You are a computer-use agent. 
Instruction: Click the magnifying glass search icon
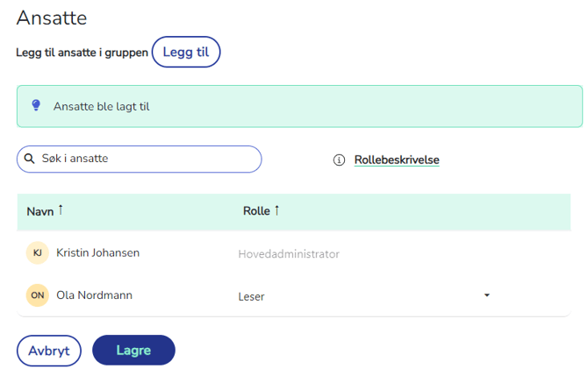(x=29, y=159)
